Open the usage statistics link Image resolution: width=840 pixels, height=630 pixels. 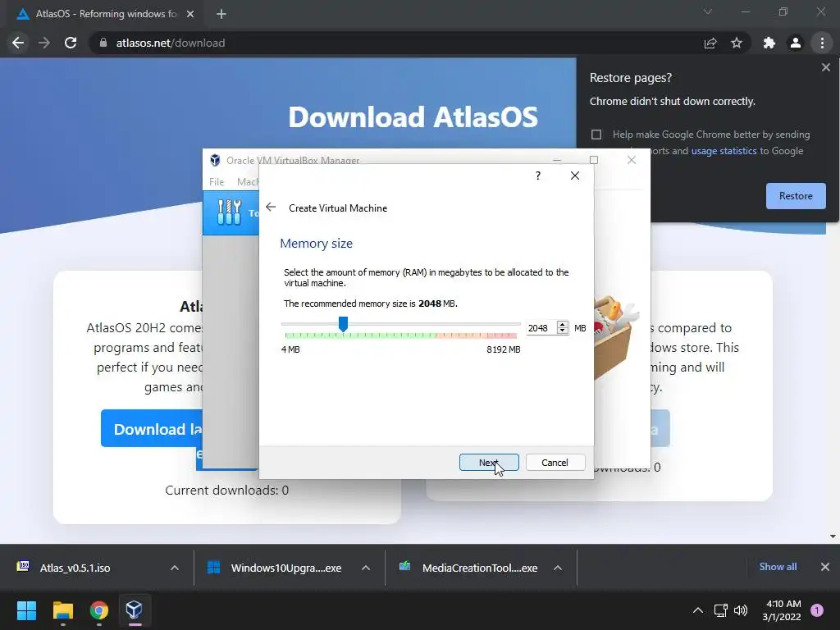(x=724, y=151)
